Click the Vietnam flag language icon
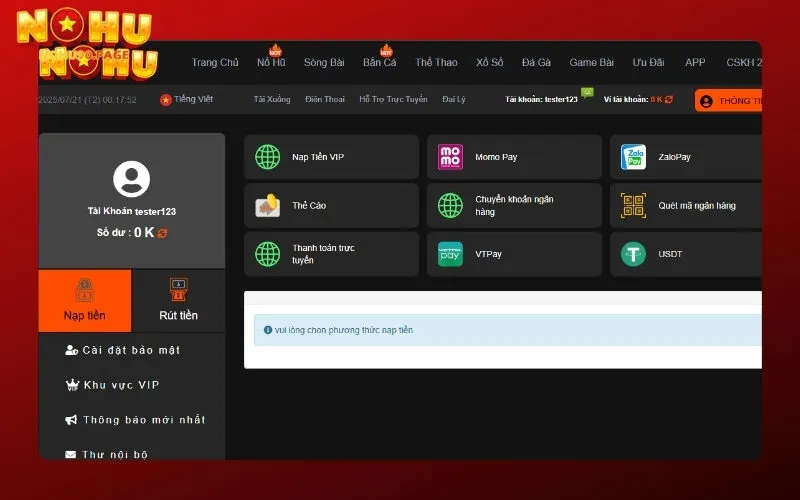Viewport: 800px width, 500px height. click(x=165, y=100)
